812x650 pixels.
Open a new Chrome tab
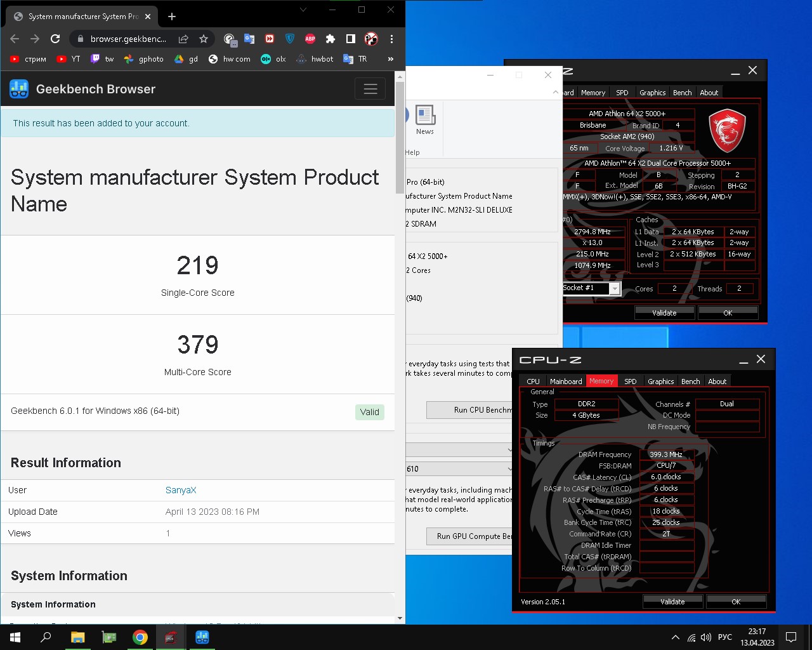click(172, 17)
